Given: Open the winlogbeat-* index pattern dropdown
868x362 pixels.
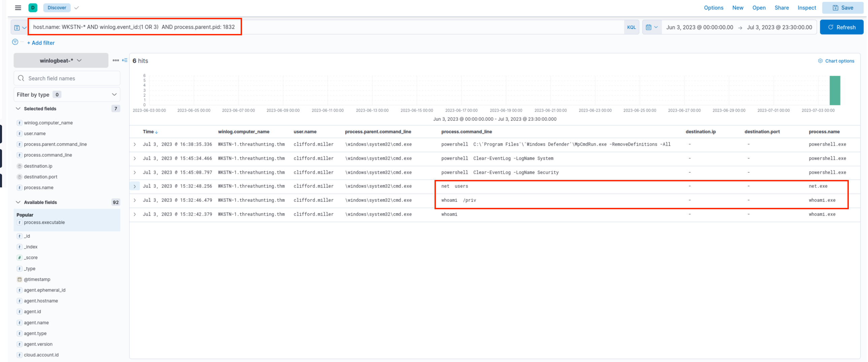Looking at the screenshot, I should pyautogui.click(x=61, y=61).
